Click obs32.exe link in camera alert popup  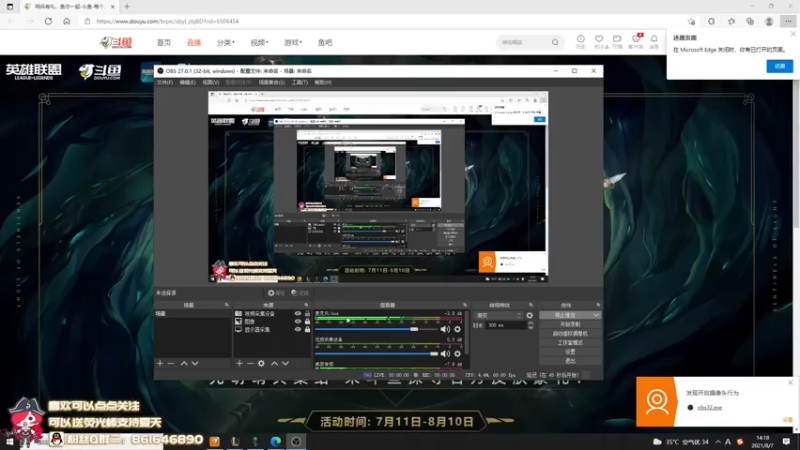click(x=709, y=408)
